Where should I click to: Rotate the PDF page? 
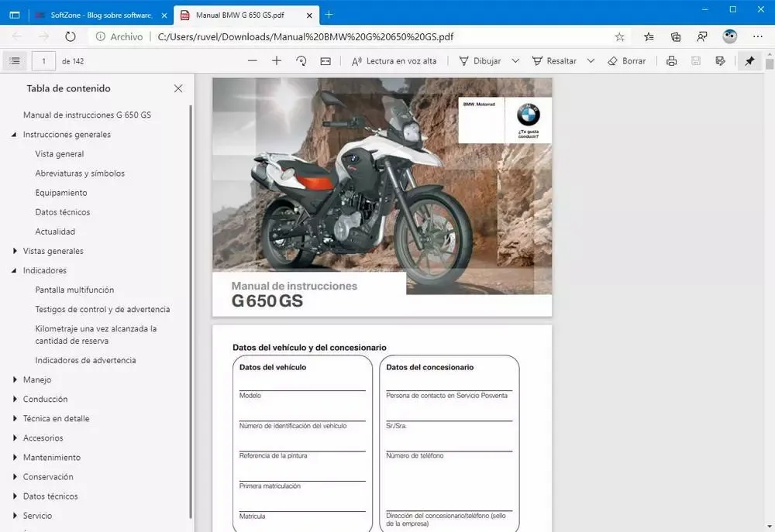pos(301,60)
